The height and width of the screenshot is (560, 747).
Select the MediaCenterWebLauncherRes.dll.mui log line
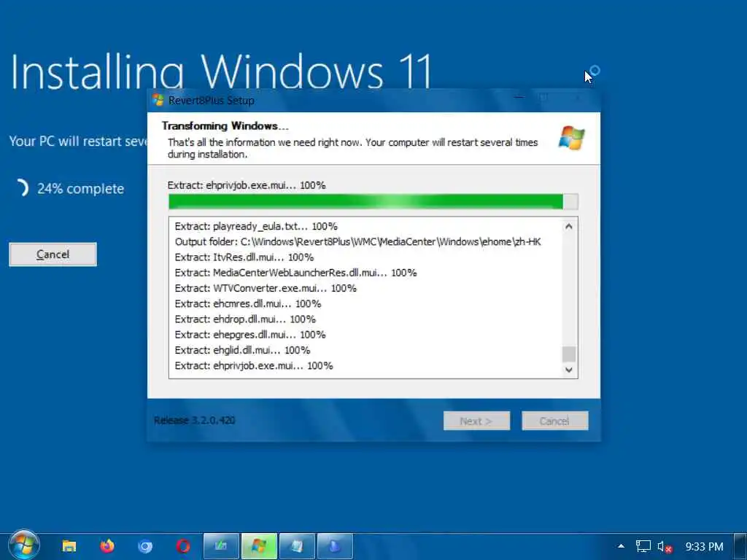(295, 273)
